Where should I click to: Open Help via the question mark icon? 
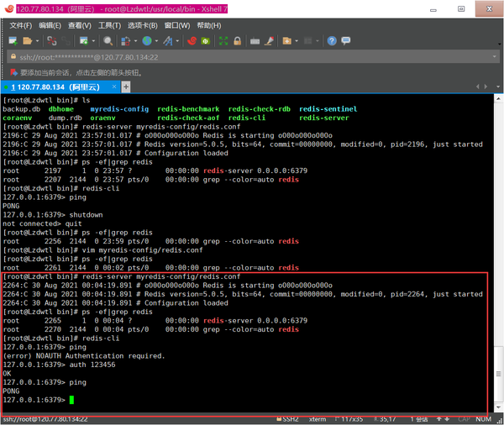(x=332, y=40)
